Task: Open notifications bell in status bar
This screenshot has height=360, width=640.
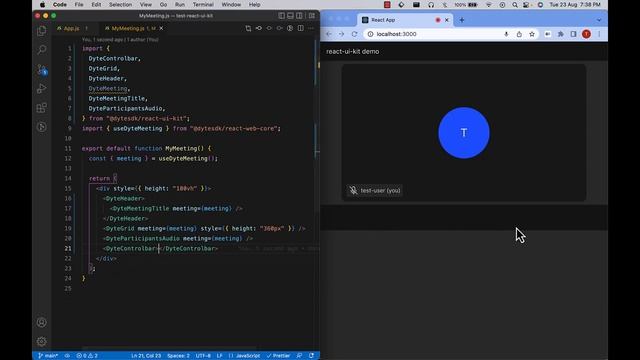Action: (311, 356)
